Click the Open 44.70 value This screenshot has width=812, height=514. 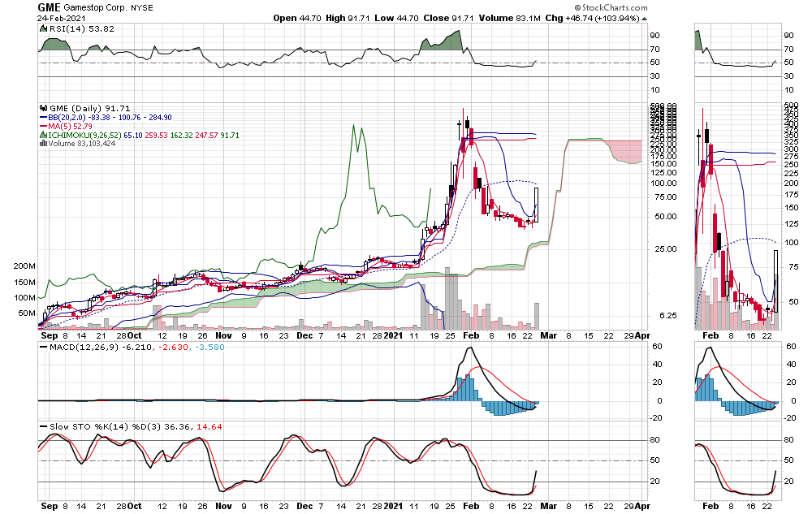click(297, 18)
